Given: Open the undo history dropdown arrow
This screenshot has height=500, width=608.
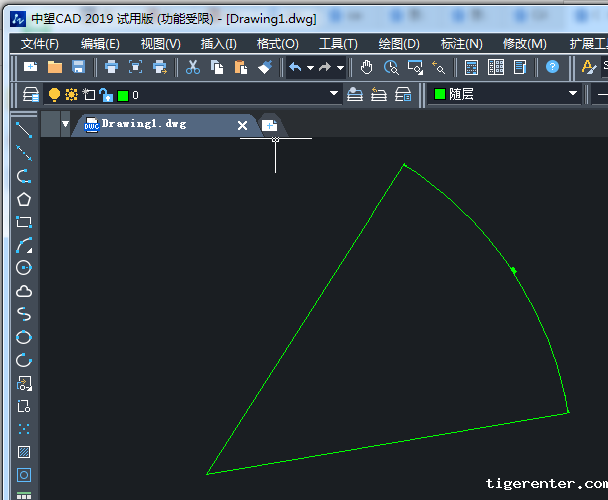Looking at the screenshot, I should pos(310,68).
